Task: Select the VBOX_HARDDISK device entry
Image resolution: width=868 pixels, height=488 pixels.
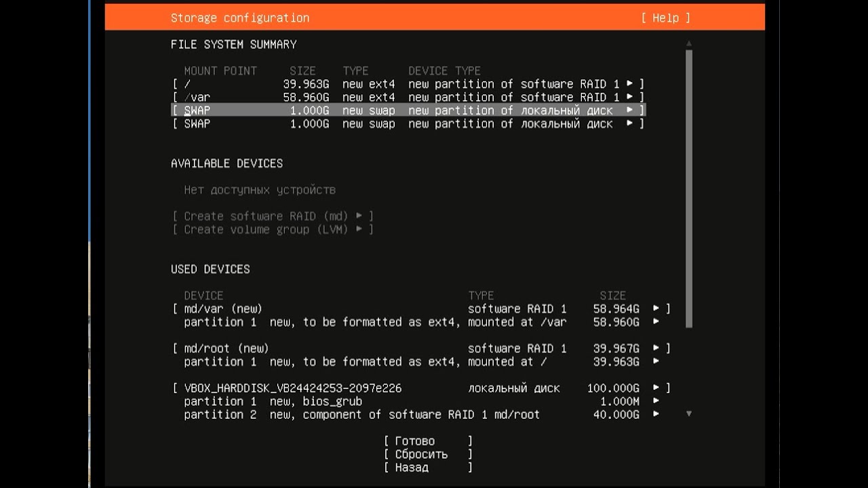Action: 293,388
